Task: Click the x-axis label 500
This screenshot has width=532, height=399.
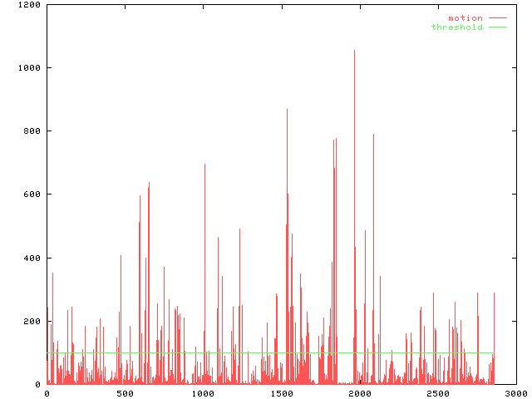Action: point(125,393)
